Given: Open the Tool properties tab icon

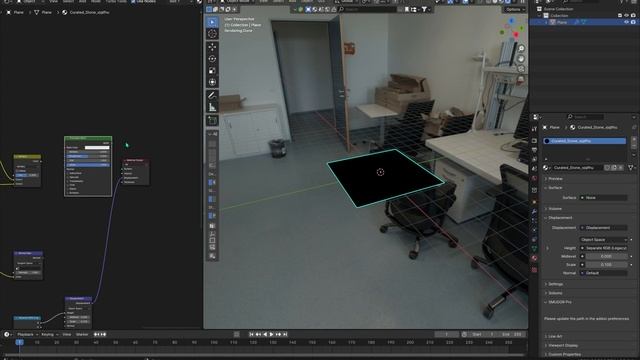Looking at the screenshot, I should [534, 129].
